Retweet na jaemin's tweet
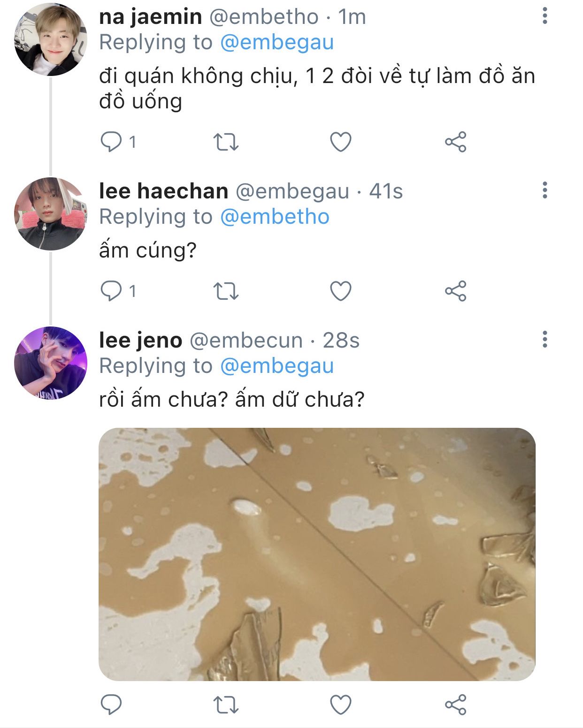The image size is (583, 728). (226, 142)
